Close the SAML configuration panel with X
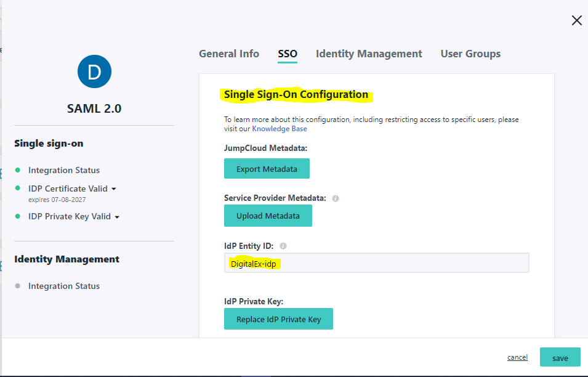This screenshot has width=588, height=377. [576, 20]
